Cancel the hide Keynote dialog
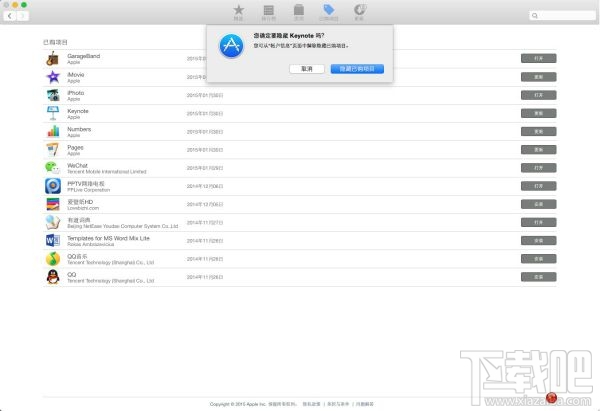This screenshot has height=411, width=600. (x=307, y=69)
